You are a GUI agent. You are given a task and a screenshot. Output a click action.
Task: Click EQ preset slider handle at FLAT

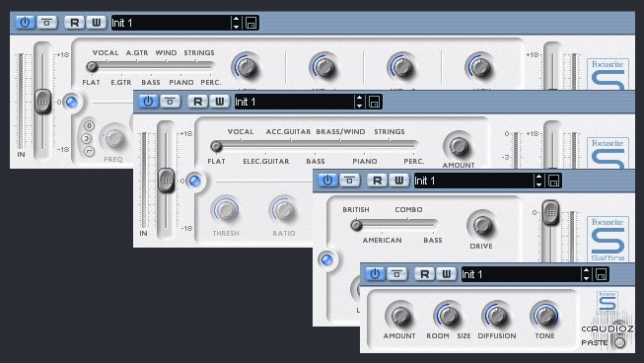pyautogui.click(x=92, y=66)
